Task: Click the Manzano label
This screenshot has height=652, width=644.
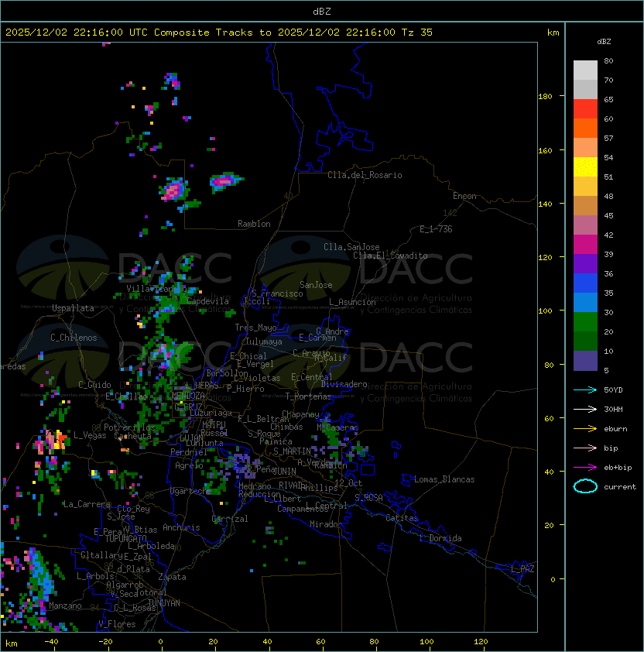Action: [65, 606]
